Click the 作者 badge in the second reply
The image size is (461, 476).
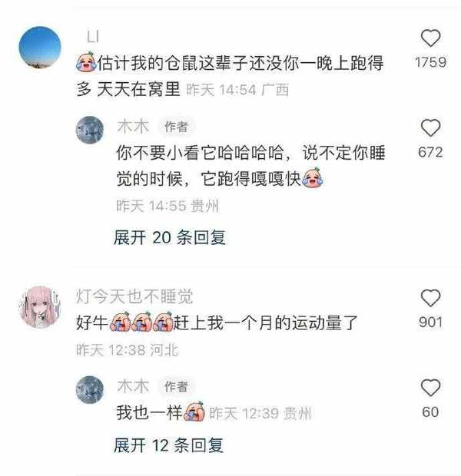click(x=176, y=386)
